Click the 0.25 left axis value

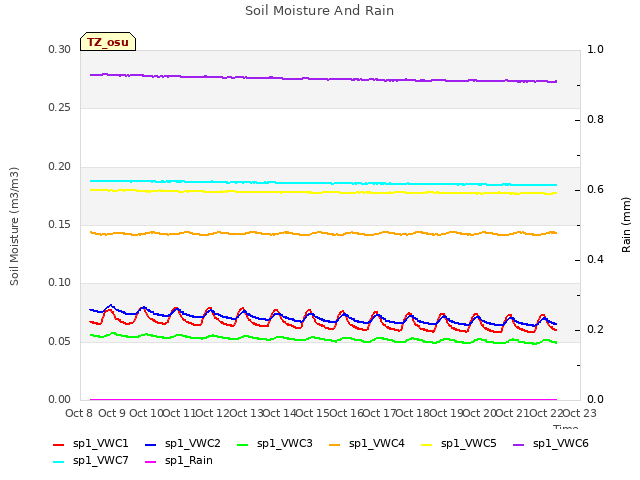(x=60, y=107)
